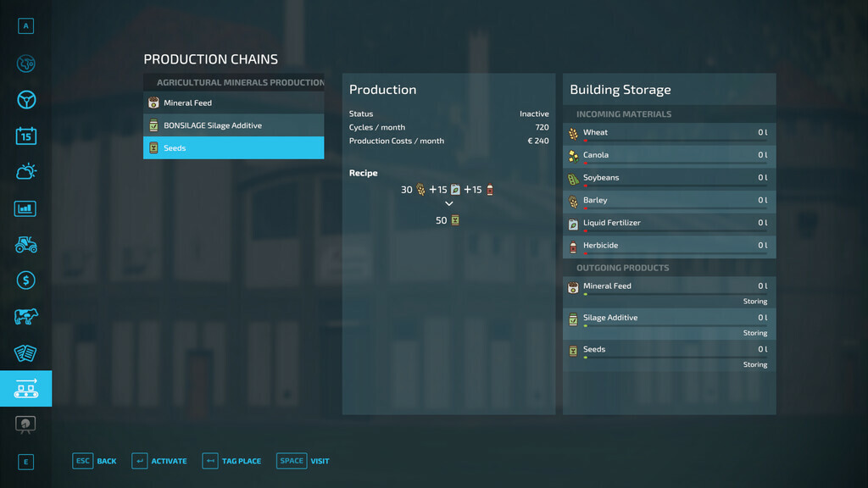Activate the Mineral Feed production

point(233,102)
